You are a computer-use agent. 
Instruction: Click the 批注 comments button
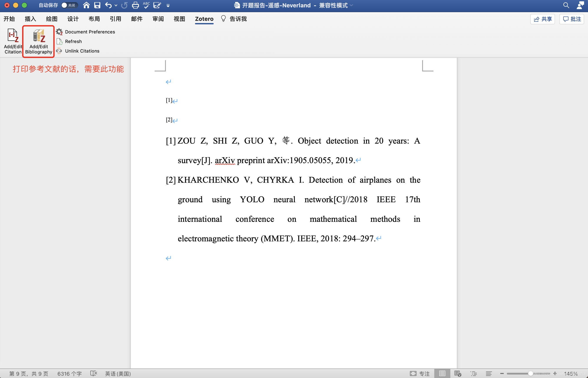(x=571, y=19)
